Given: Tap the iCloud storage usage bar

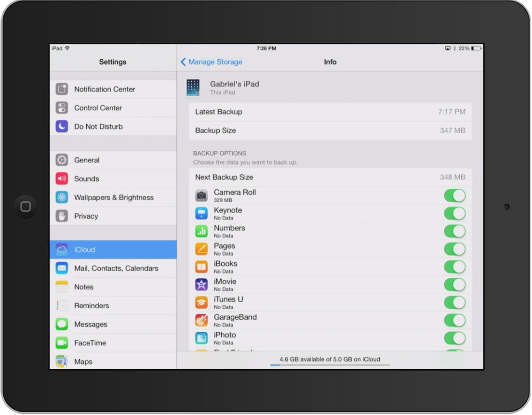Looking at the screenshot, I should click(330, 365).
